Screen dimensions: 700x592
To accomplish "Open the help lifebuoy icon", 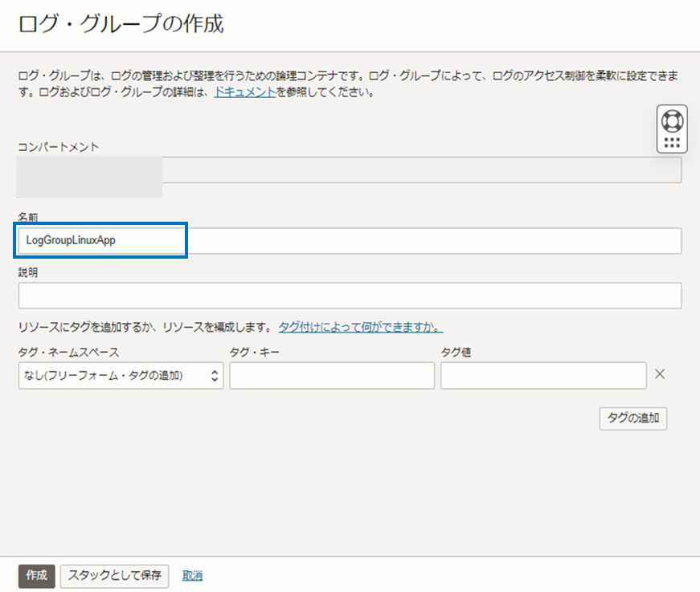I will coord(672,121).
